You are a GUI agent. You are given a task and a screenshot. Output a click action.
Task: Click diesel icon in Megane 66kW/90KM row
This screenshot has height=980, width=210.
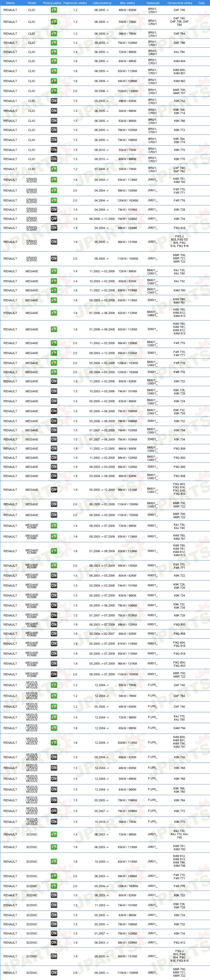click(54, 449)
